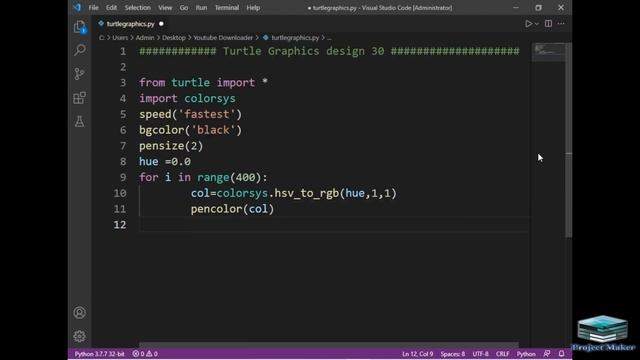This screenshot has height=360, width=640.
Task: Select Python language mode in status bar
Action: coord(526,354)
